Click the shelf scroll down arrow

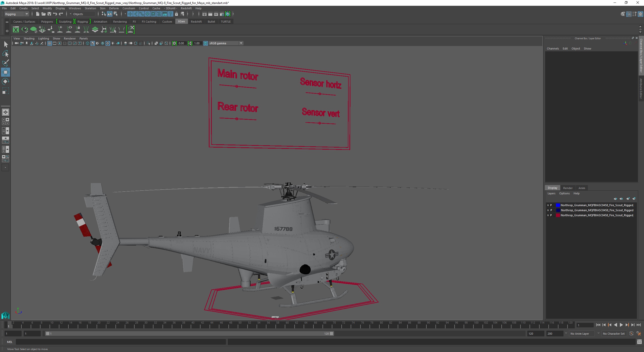point(640,32)
